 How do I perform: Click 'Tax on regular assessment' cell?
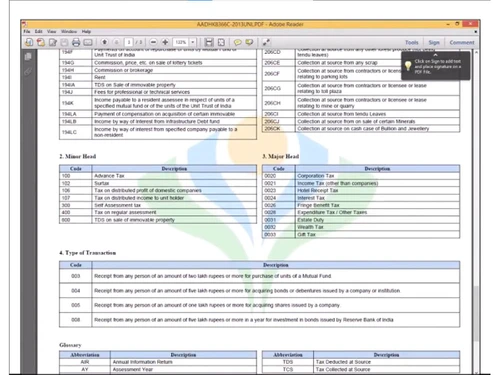174,213
